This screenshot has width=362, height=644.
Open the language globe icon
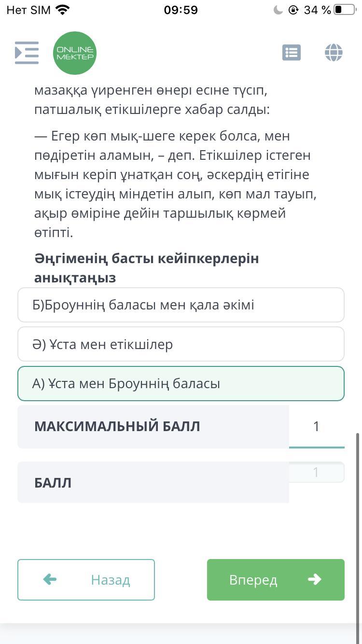334,53
